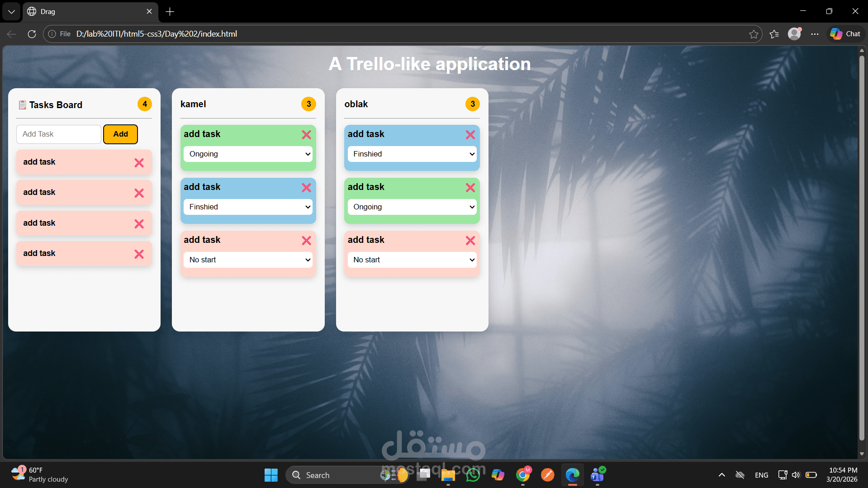This screenshot has height=488, width=868.
Task: Add the page to browser favorites
Action: pos(754,34)
